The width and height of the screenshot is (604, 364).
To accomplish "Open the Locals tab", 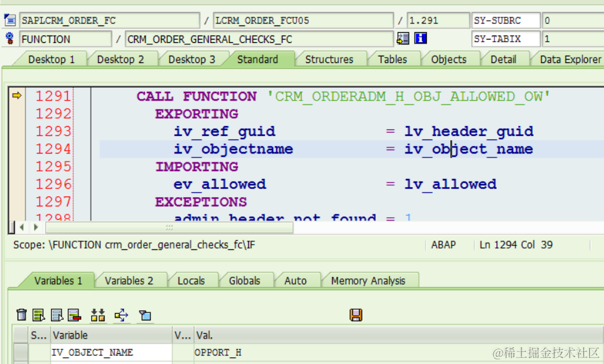I will (191, 280).
